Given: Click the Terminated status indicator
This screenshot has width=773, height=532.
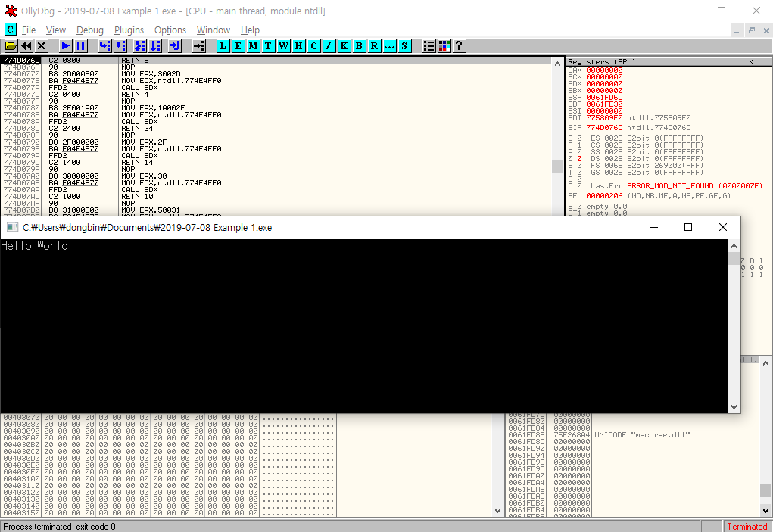Looking at the screenshot, I should click(747, 527).
